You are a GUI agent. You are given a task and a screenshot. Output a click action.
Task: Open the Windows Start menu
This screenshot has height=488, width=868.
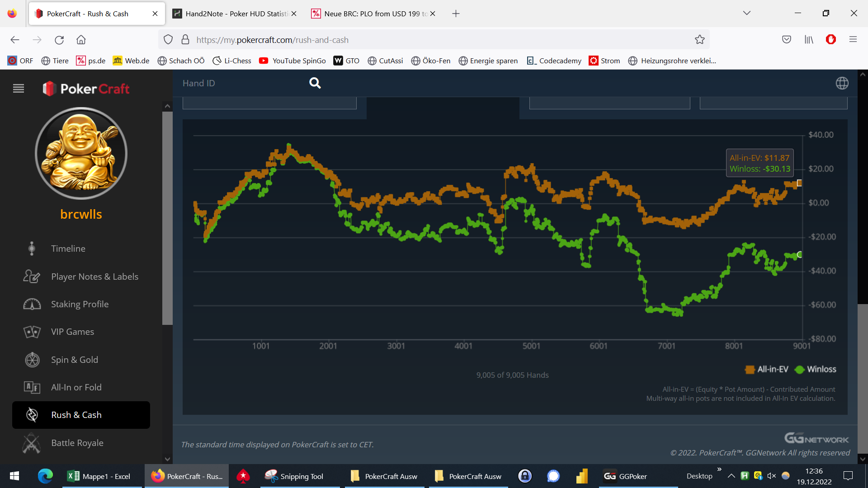click(x=14, y=476)
